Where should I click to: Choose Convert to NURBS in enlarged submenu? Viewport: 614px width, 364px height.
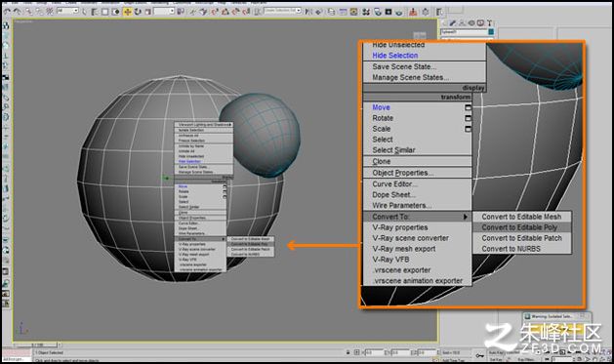pos(511,249)
